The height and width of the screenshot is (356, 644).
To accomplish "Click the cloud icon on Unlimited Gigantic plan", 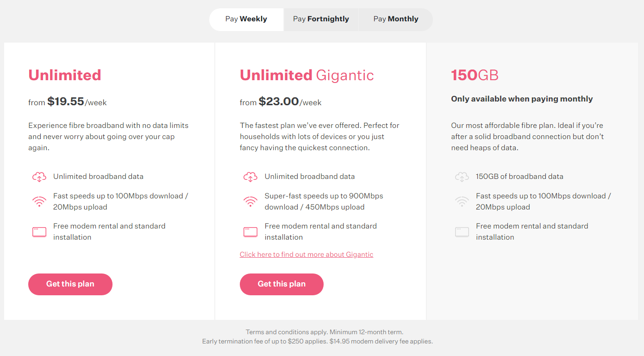I will point(250,177).
